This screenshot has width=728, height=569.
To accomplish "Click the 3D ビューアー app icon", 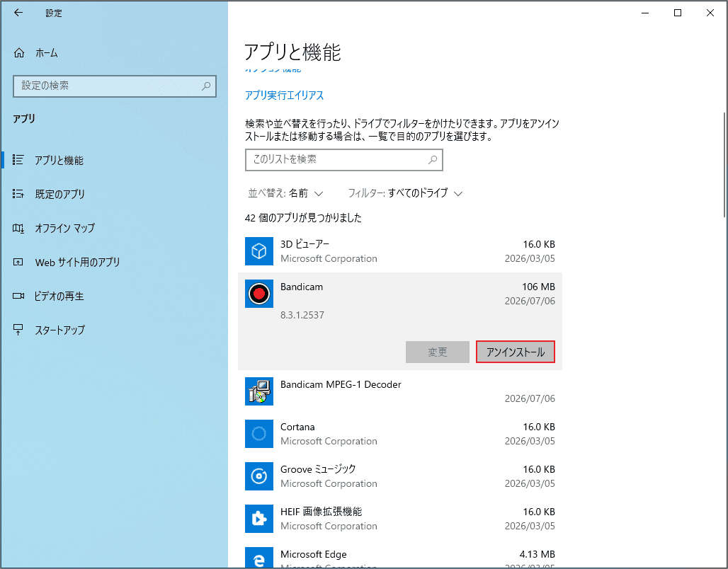I will pyautogui.click(x=259, y=251).
